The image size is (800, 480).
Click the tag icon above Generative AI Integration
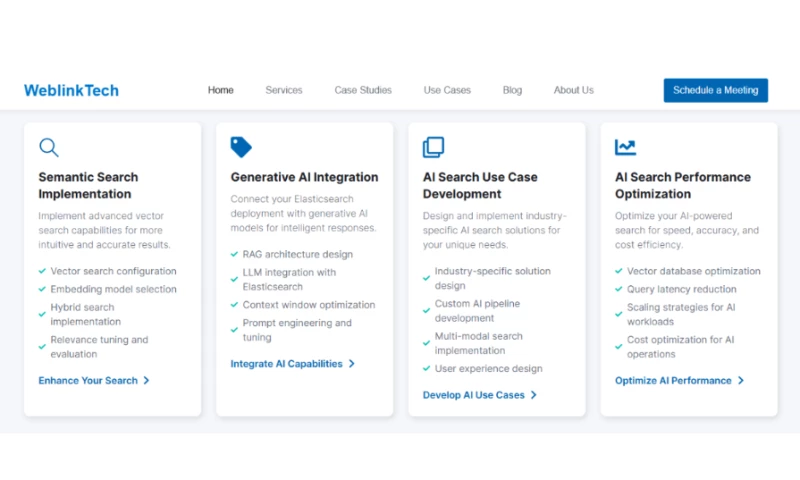tap(241, 147)
